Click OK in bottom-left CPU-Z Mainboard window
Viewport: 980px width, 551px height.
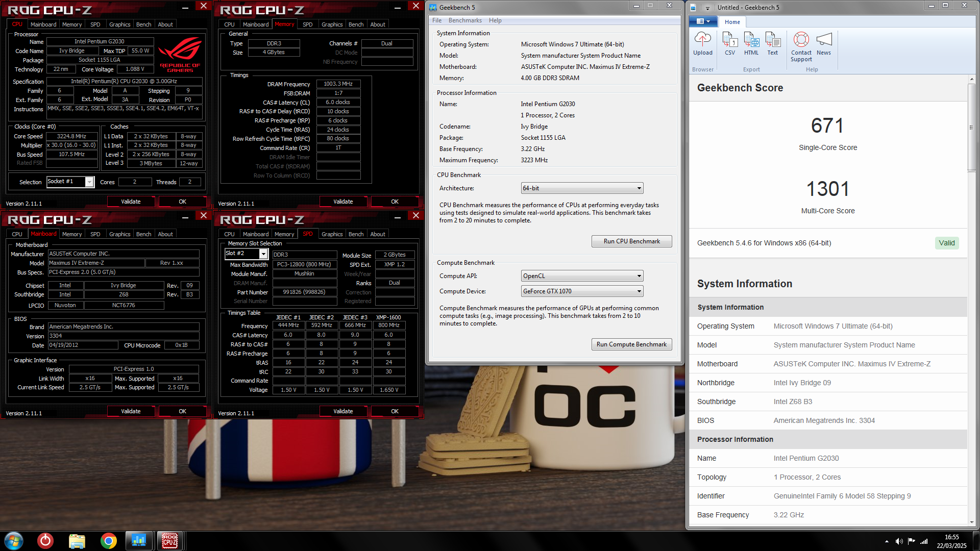click(182, 411)
